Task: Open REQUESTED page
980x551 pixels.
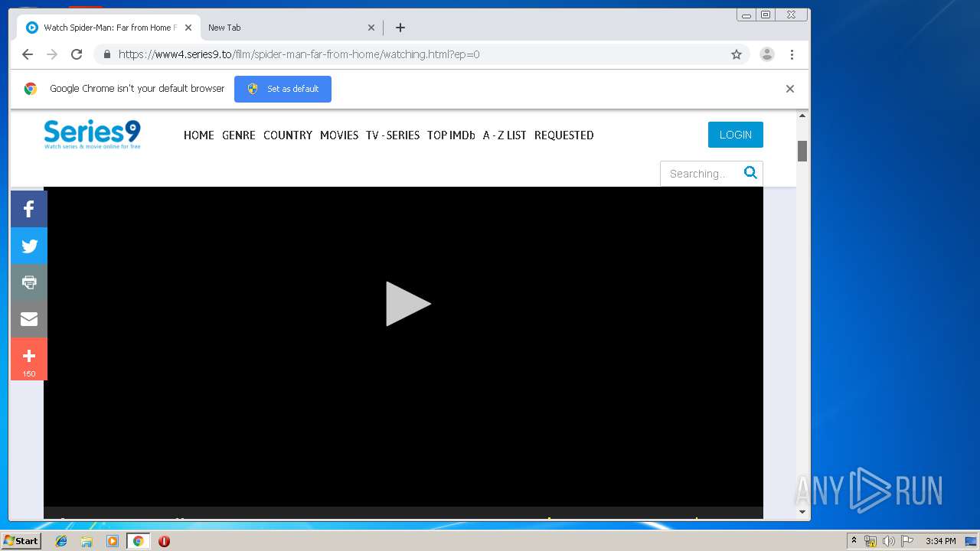Action: (564, 135)
